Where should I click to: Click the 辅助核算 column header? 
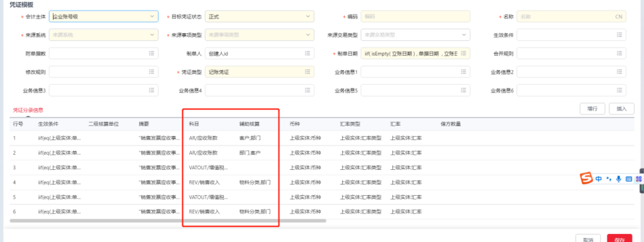coord(250,124)
